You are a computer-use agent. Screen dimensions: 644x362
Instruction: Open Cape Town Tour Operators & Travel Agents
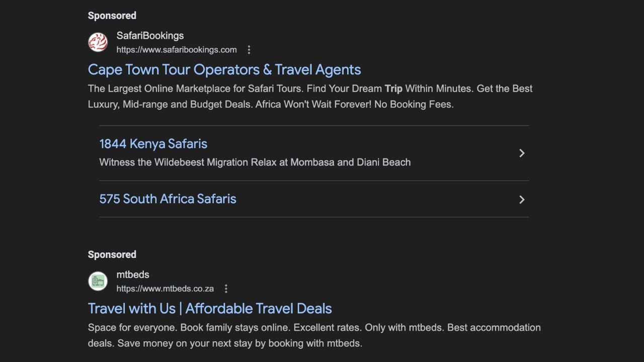pos(224,69)
